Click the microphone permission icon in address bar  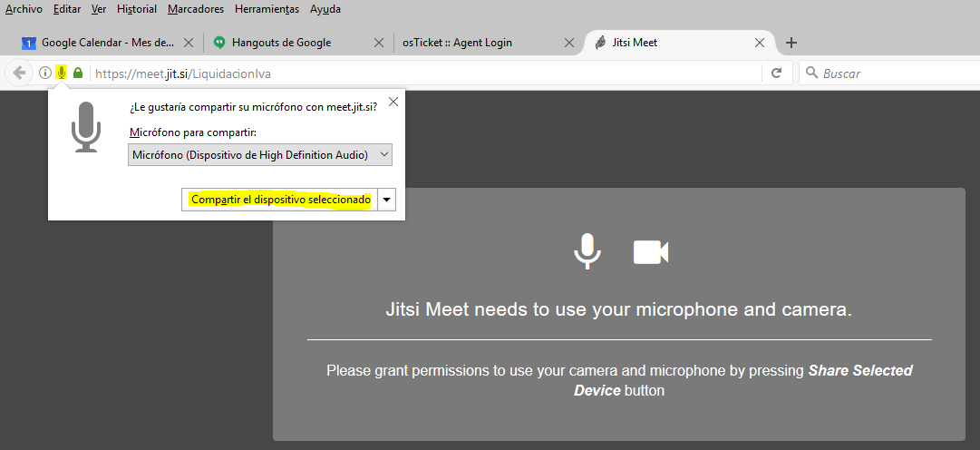pyautogui.click(x=62, y=73)
